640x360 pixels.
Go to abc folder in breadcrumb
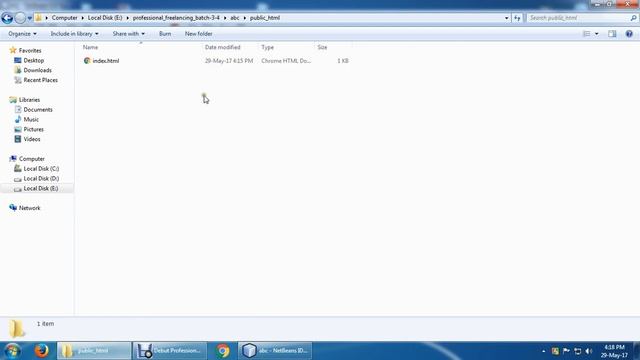point(235,18)
